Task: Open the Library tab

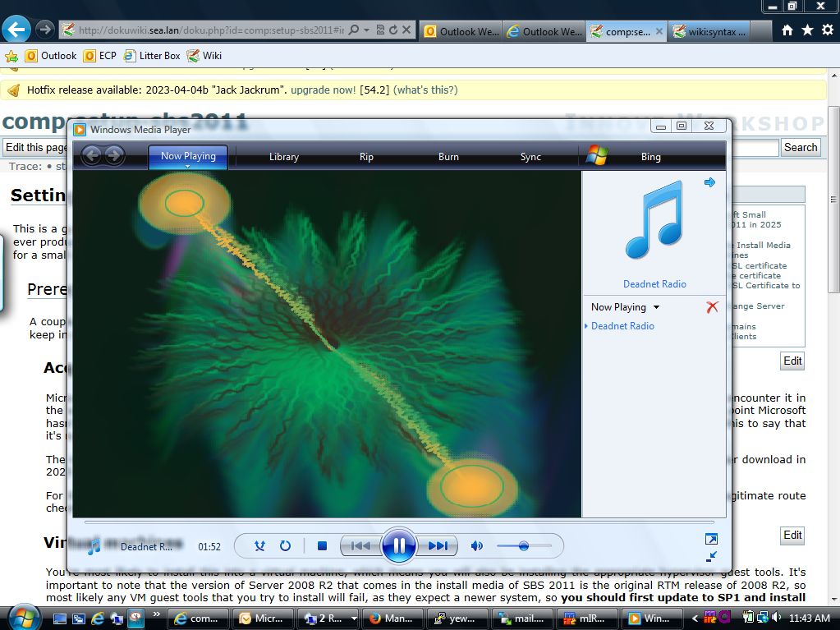Action: pyautogui.click(x=283, y=156)
